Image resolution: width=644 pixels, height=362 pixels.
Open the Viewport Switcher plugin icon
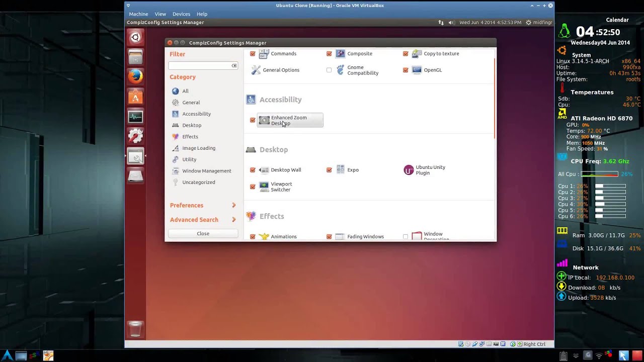tap(264, 187)
